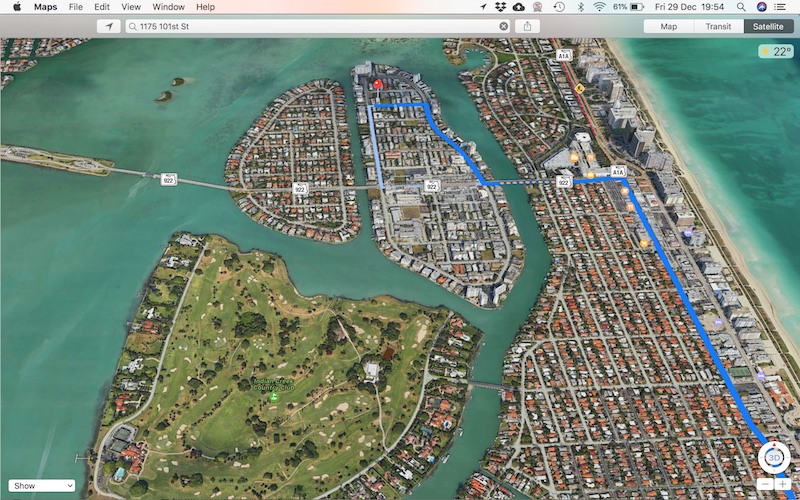Expand the Show dropdown menu
This screenshot has height=500, width=800.
[x=41, y=486]
